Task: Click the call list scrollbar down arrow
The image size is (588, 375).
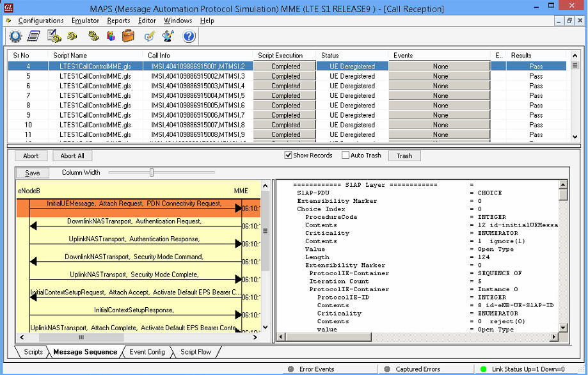Action: 575,137
